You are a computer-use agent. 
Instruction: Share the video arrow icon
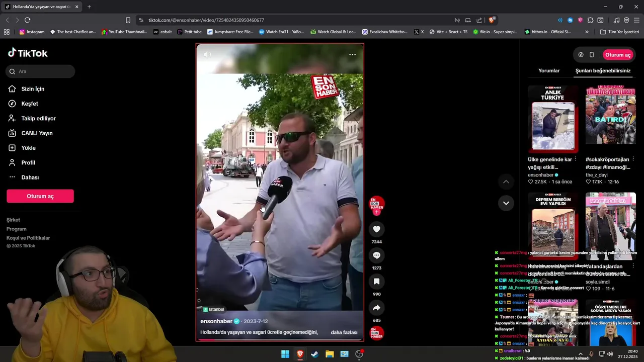pos(376,308)
